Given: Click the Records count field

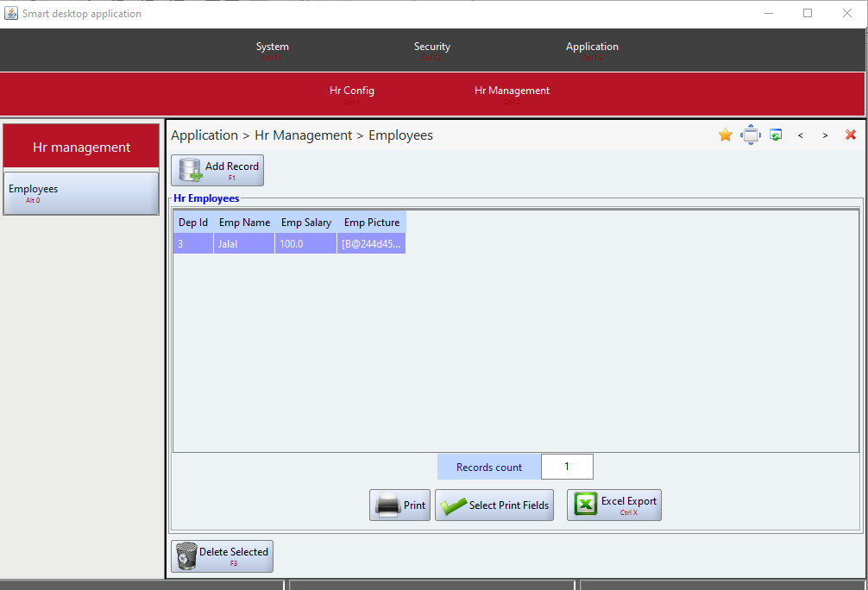Looking at the screenshot, I should [567, 467].
